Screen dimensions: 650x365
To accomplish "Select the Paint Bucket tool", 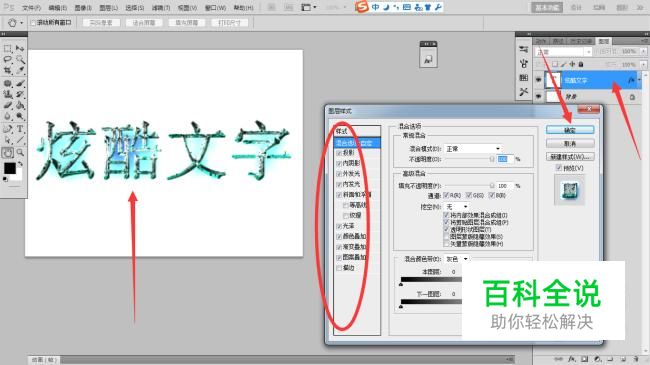I will click(20, 105).
